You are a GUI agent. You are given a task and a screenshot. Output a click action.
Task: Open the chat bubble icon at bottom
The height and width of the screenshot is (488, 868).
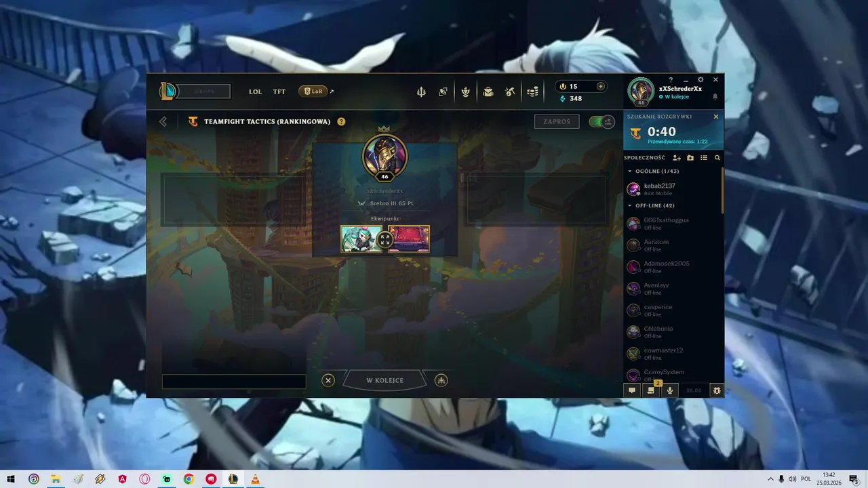pyautogui.click(x=632, y=390)
